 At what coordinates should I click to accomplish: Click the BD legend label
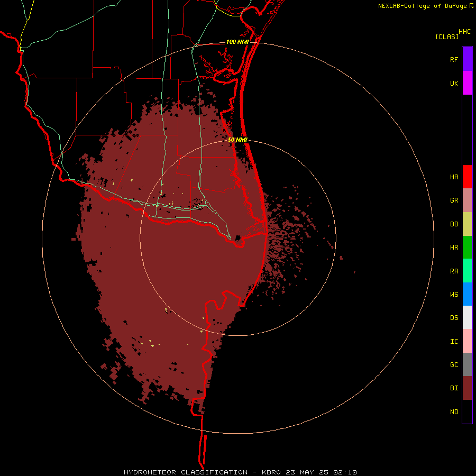click(x=454, y=224)
